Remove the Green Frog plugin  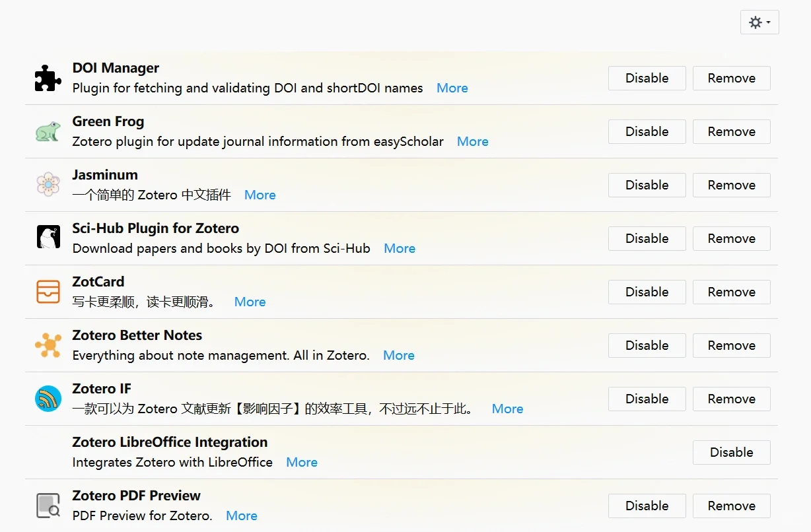(731, 131)
